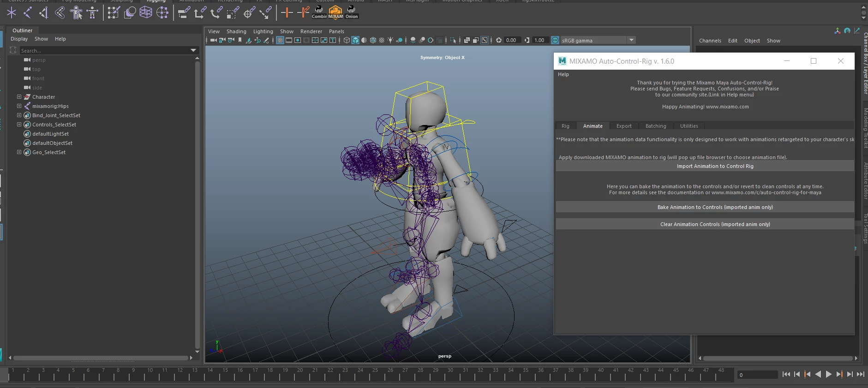The image size is (868, 388).
Task: Toggle the viewport grid display
Action: click(x=280, y=40)
